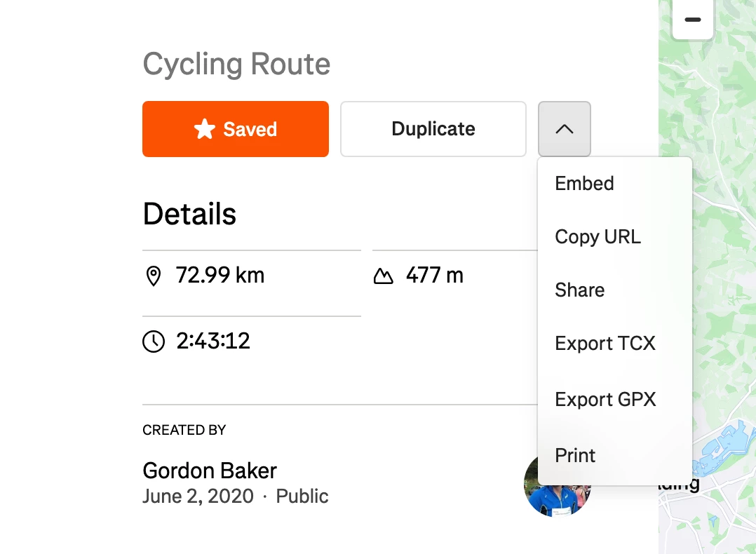
Task: Click the clock icon beside 2:43:12
Action: click(154, 342)
